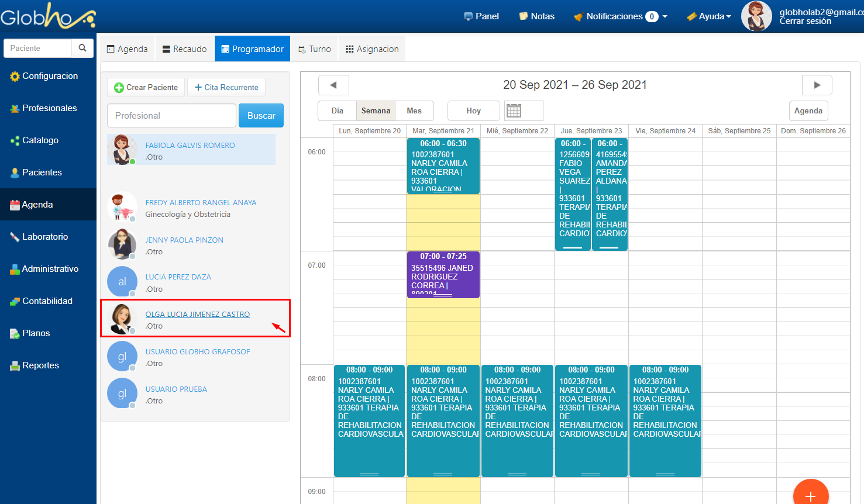Screen dimensions: 864x504
Task: Go to previous week arrow
Action: tap(333, 85)
